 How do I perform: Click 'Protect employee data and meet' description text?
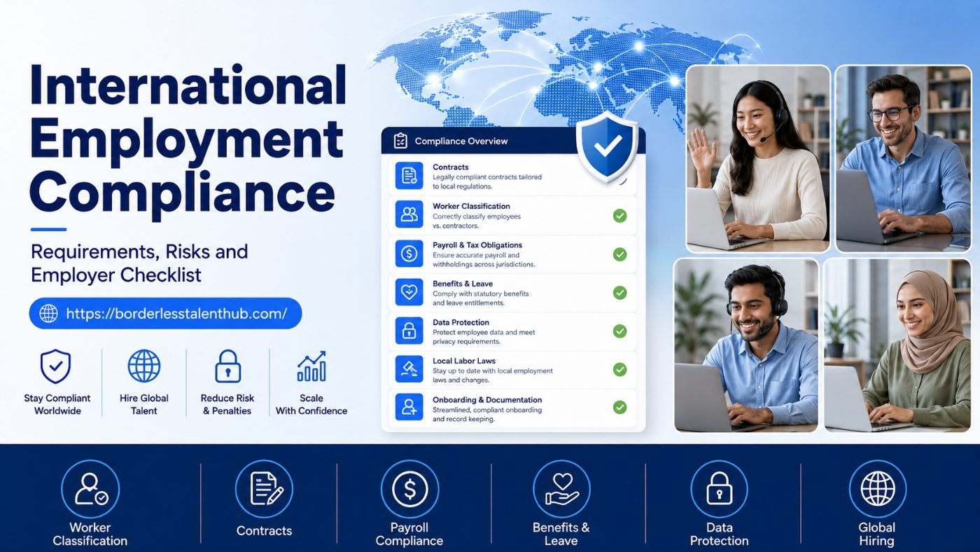(x=482, y=332)
